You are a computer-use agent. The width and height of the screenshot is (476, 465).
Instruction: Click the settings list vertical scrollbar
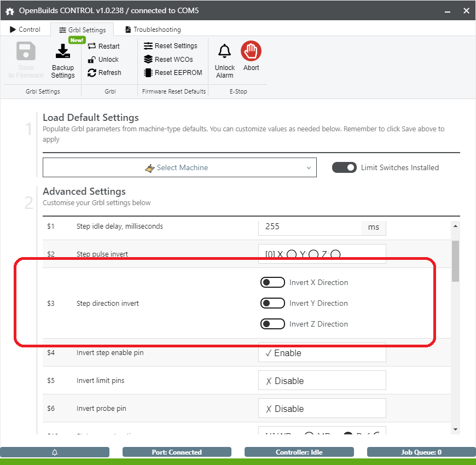(455, 261)
